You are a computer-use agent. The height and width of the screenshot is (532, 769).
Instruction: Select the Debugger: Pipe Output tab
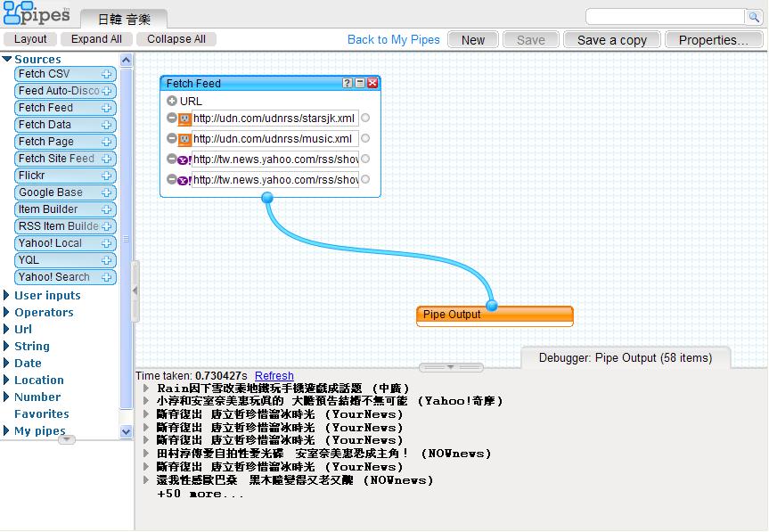(626, 358)
